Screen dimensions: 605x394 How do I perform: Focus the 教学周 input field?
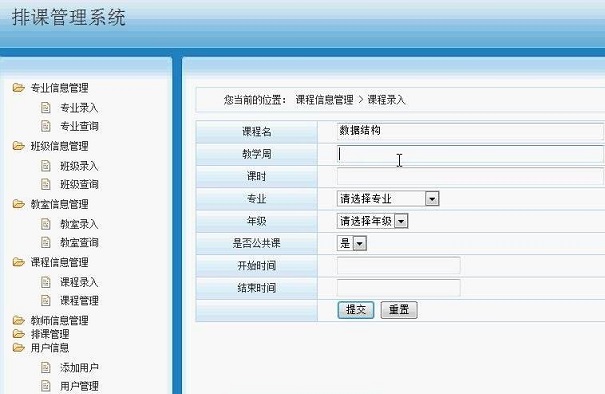470,154
